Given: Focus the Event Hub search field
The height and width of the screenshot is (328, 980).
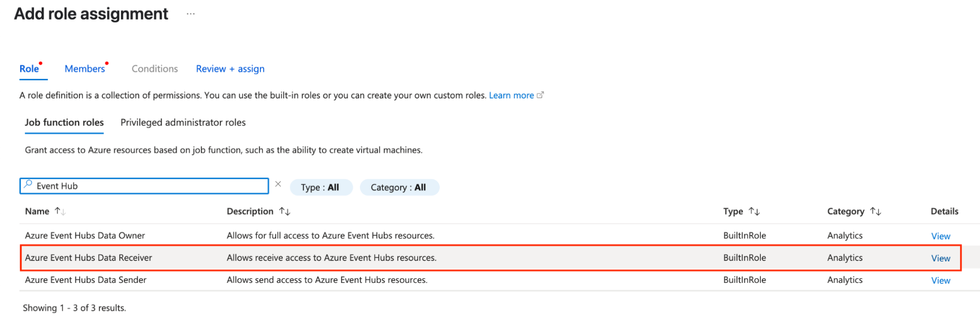Looking at the screenshot, I should coord(144,186).
